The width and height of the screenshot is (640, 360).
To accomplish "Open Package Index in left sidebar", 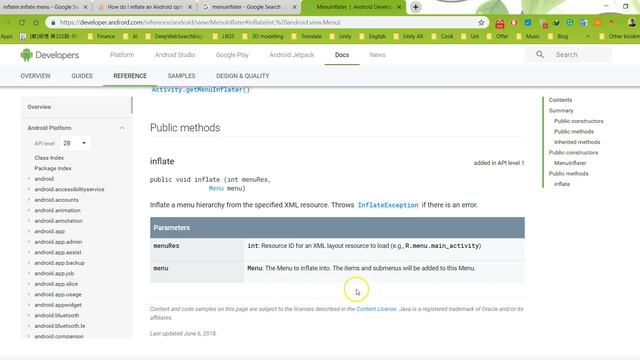I will [x=53, y=169].
